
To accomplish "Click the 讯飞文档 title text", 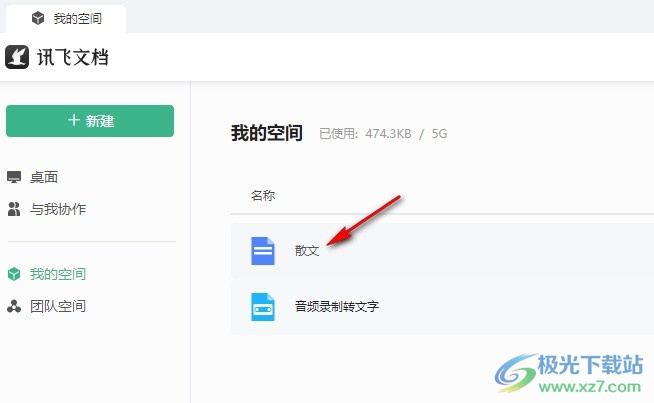I will pyautogui.click(x=73, y=57).
